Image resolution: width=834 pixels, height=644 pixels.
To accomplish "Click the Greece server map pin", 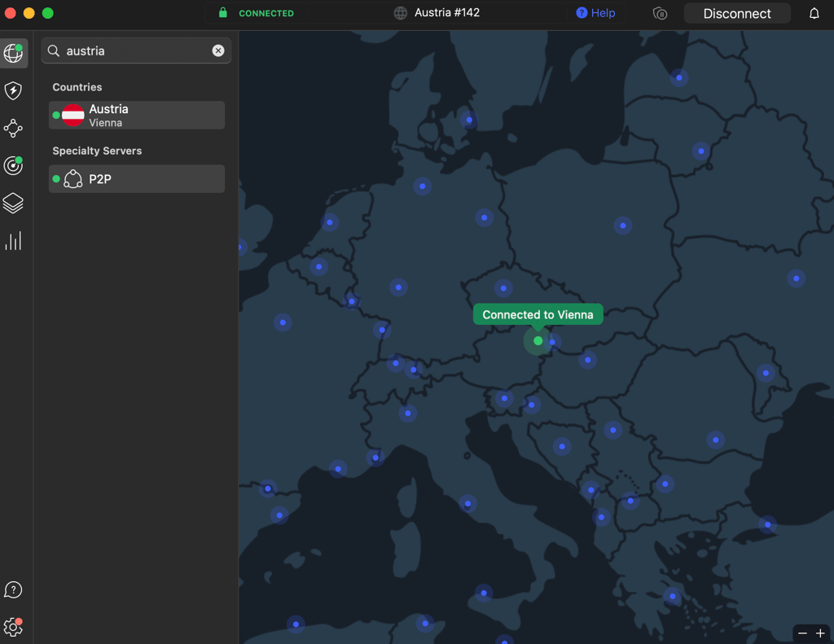I will (672, 596).
